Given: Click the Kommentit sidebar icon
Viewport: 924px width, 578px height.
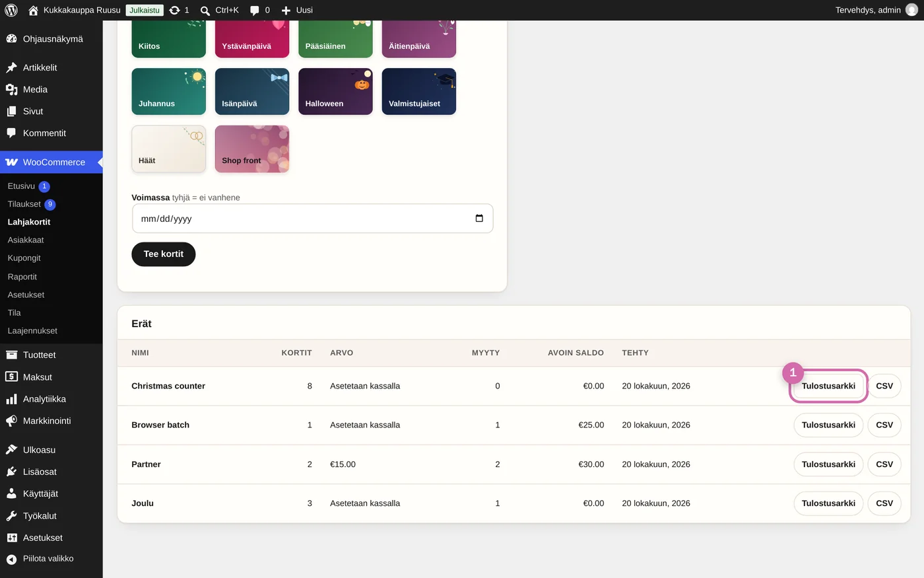Looking at the screenshot, I should [x=11, y=133].
